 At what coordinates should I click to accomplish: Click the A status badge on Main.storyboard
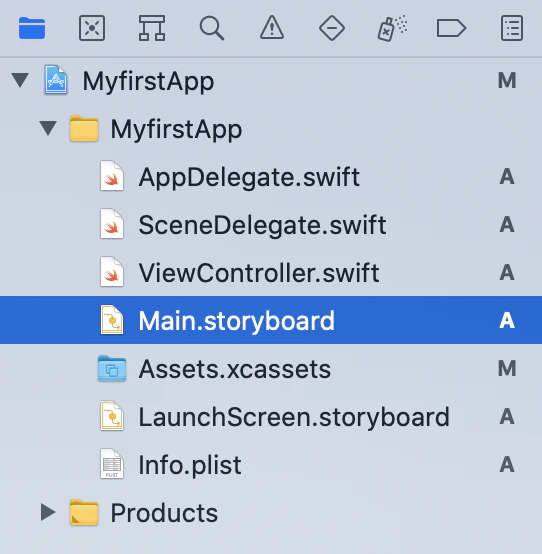pyautogui.click(x=507, y=321)
